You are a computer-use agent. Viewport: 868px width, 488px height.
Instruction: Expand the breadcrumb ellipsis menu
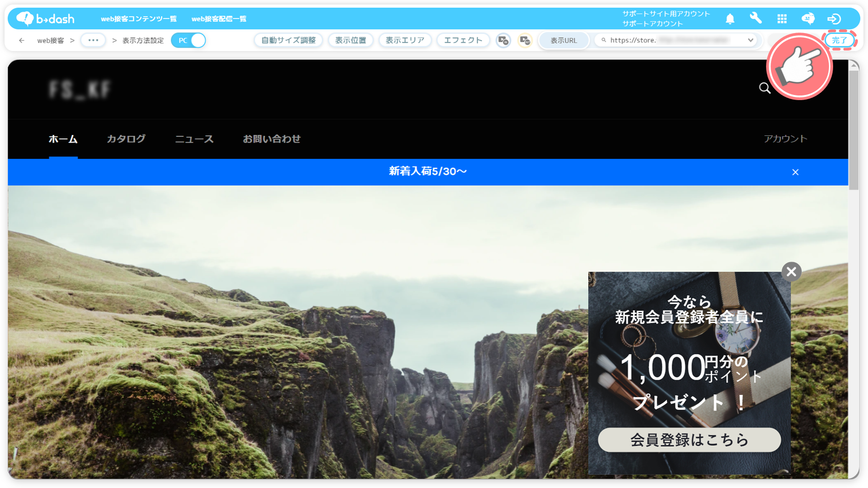tap(93, 40)
